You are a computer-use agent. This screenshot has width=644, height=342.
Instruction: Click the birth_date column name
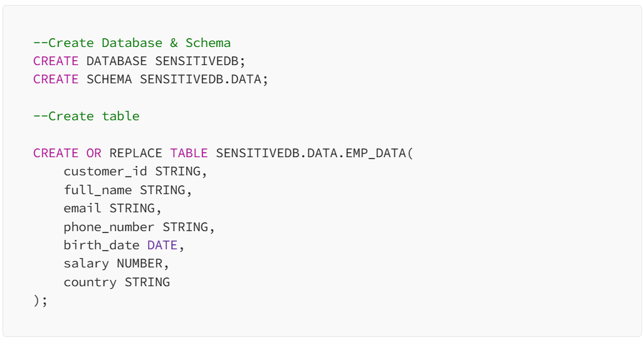(101, 246)
